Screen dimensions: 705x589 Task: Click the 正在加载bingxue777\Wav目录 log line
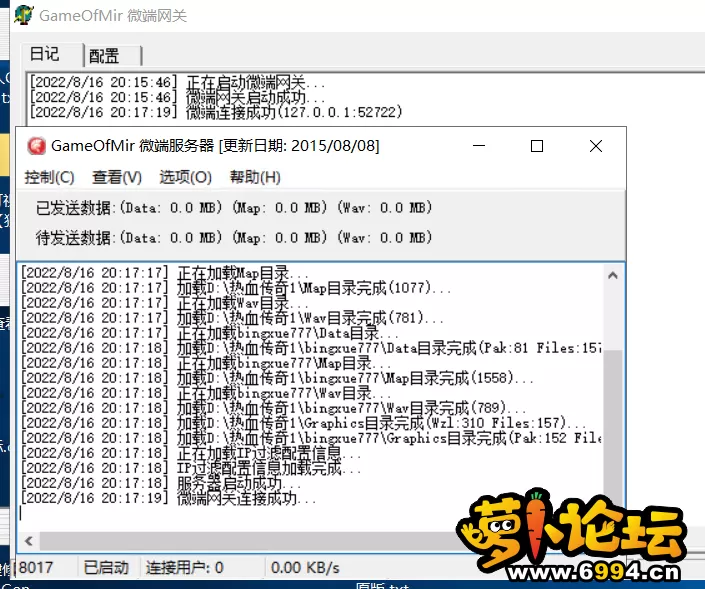(x=206, y=393)
